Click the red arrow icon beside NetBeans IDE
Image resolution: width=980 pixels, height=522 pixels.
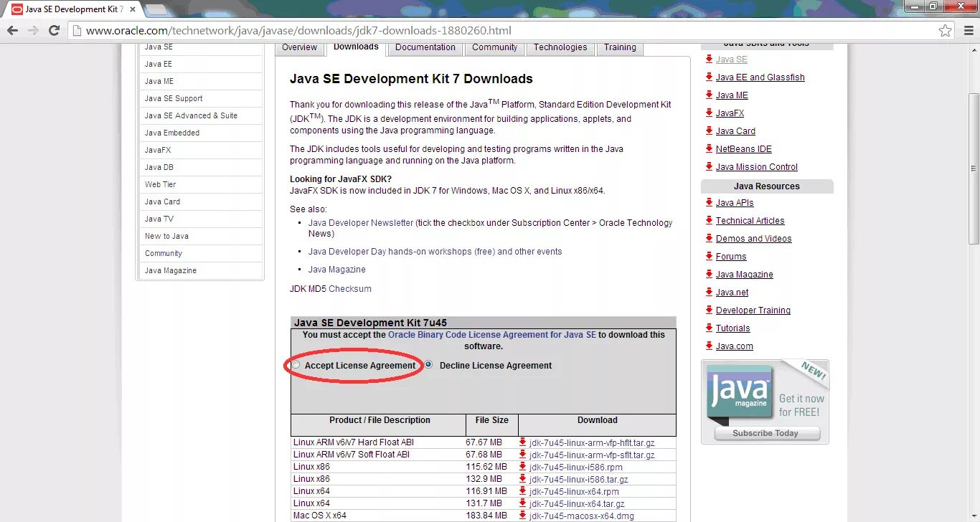[x=709, y=148]
